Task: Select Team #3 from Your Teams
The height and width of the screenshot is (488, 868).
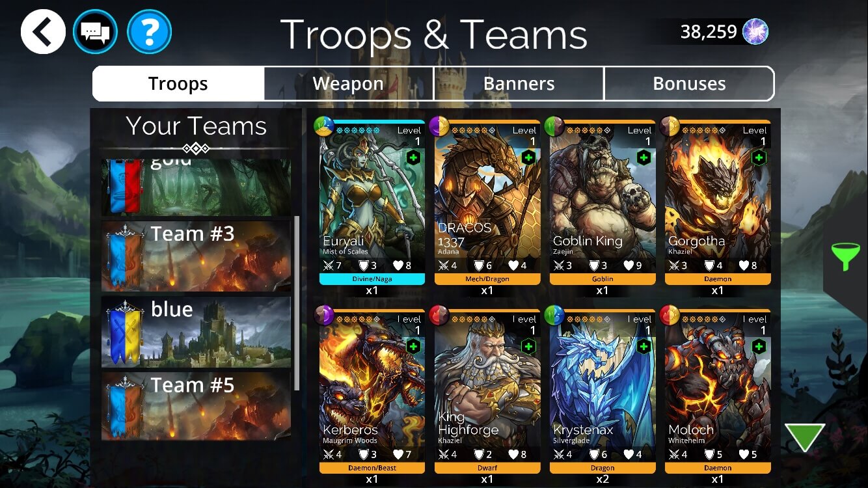Action: [x=196, y=256]
